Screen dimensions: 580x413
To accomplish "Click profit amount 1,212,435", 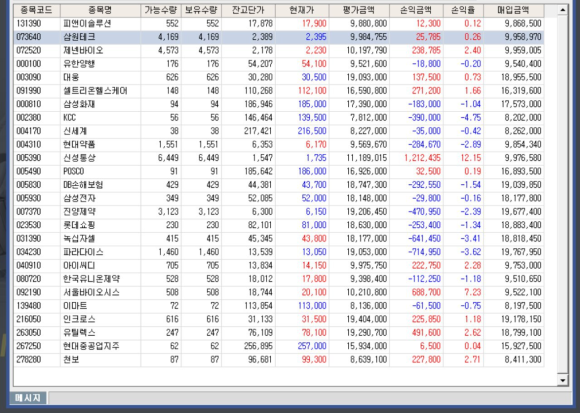I will click(x=422, y=158).
